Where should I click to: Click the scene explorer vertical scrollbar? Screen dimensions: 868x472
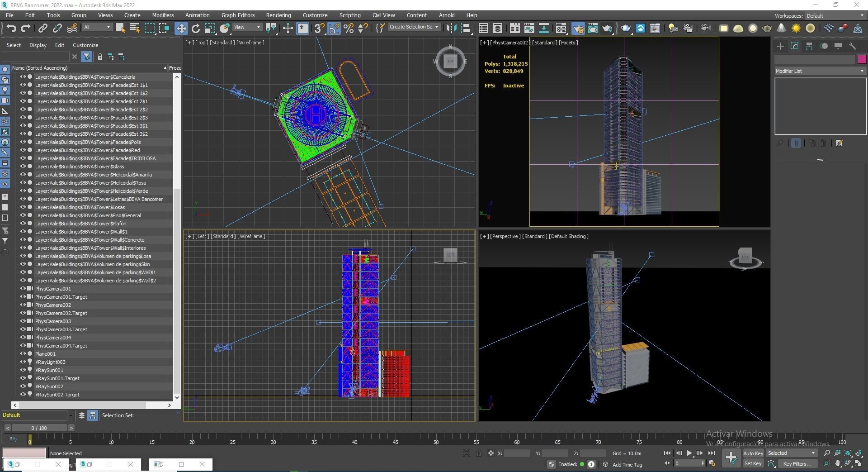[x=177, y=237]
